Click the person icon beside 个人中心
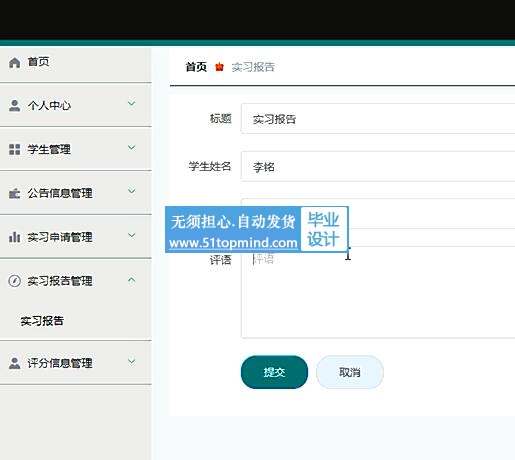This screenshot has width=515, height=460. [14, 105]
